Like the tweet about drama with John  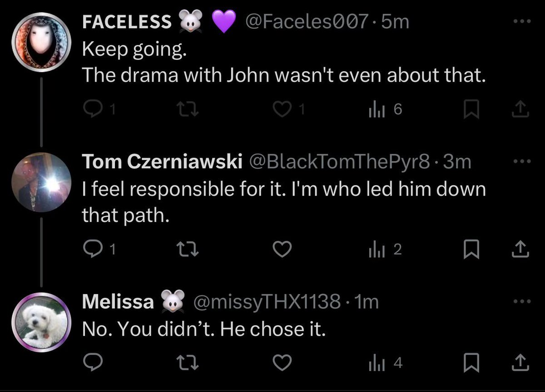click(283, 109)
